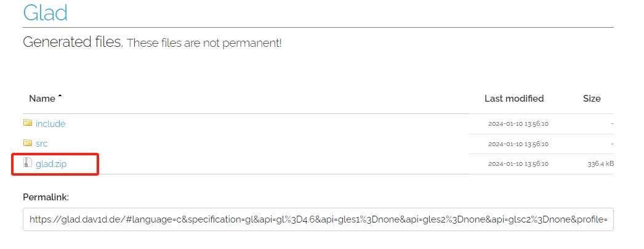Image resolution: width=644 pixels, height=249 pixels.
Task: Click the include folder icon
Action: coord(28,123)
